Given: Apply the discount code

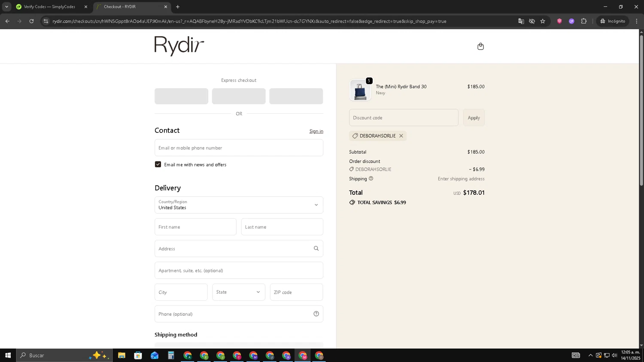Looking at the screenshot, I should coord(474,118).
